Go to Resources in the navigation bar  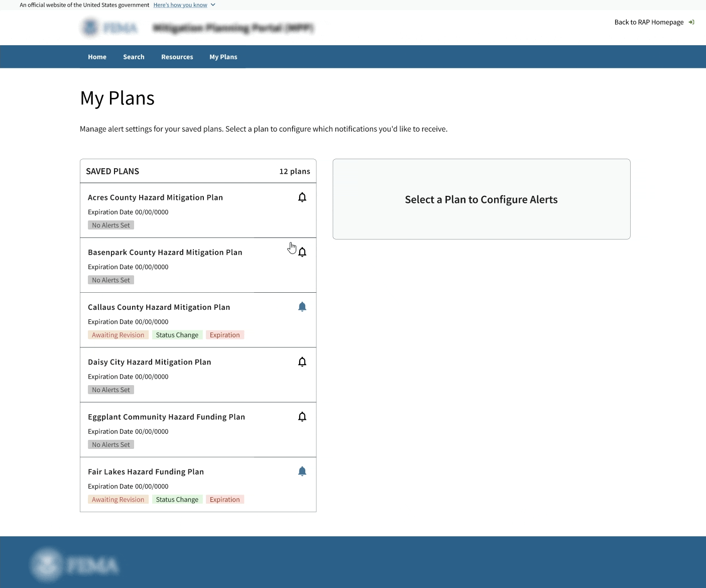tap(177, 57)
